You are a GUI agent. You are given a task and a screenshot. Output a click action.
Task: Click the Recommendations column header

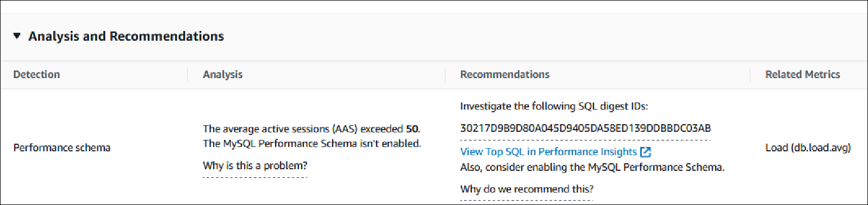point(504,75)
